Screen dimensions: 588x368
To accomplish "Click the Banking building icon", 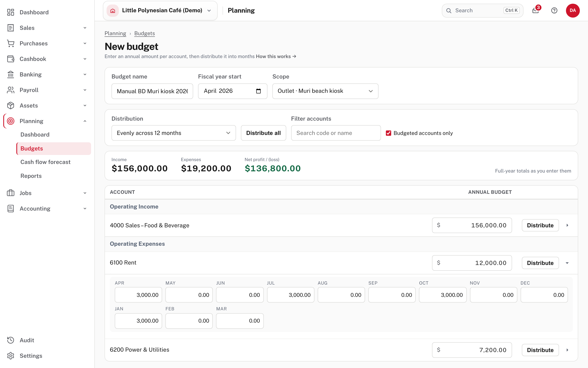I will click(10, 74).
